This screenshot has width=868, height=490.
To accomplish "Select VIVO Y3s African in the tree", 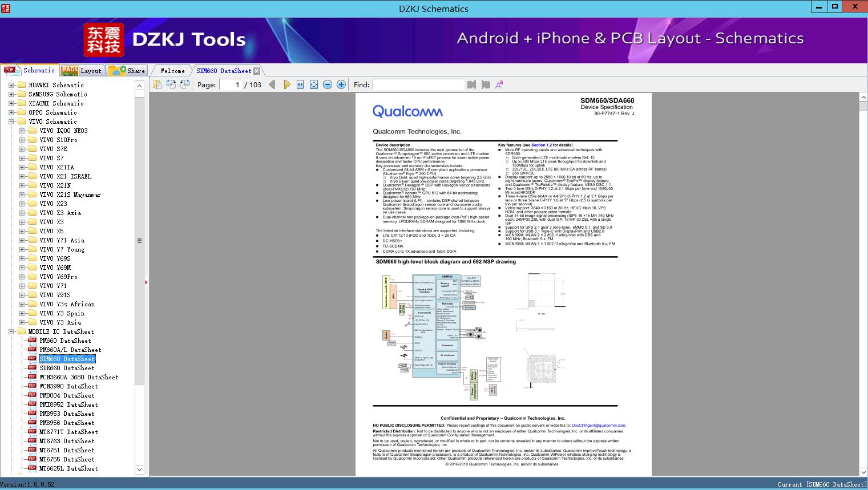I will 67,304.
